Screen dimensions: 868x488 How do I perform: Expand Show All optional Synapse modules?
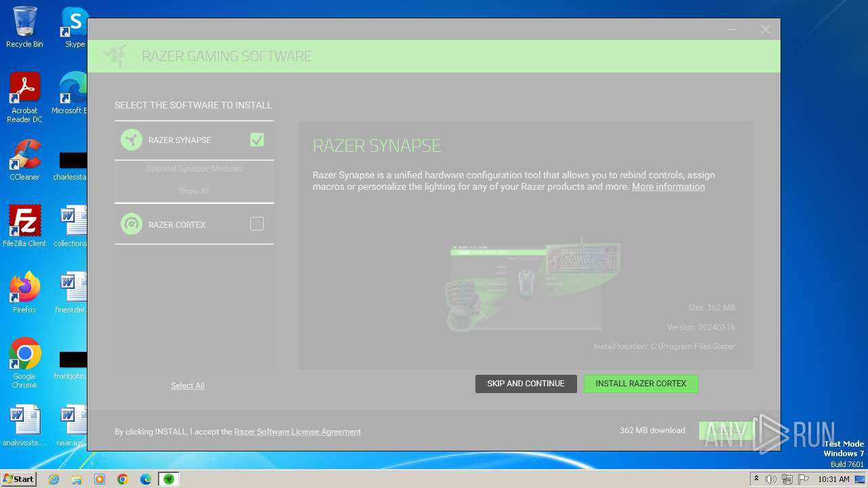pos(194,191)
